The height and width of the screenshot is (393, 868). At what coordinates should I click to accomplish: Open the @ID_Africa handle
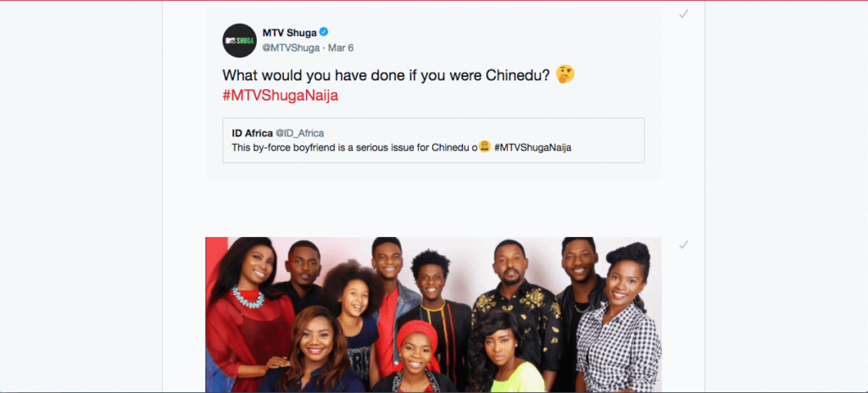pos(299,133)
